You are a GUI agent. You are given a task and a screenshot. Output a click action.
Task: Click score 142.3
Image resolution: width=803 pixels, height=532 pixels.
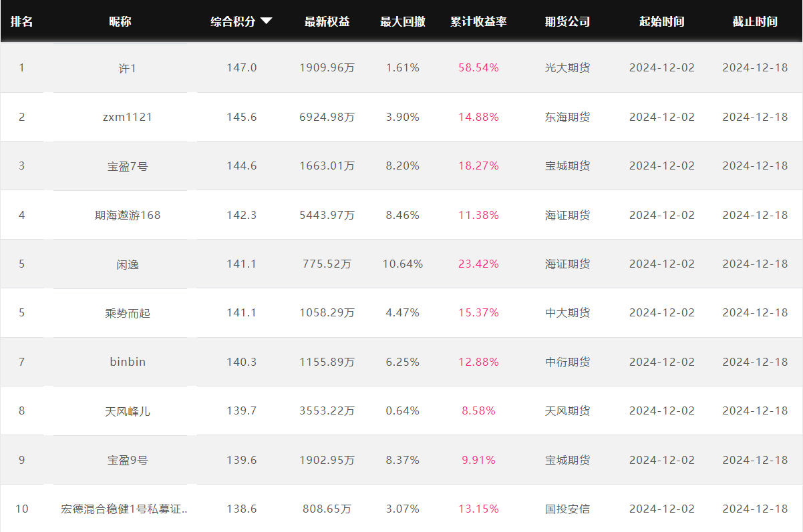[x=241, y=215]
